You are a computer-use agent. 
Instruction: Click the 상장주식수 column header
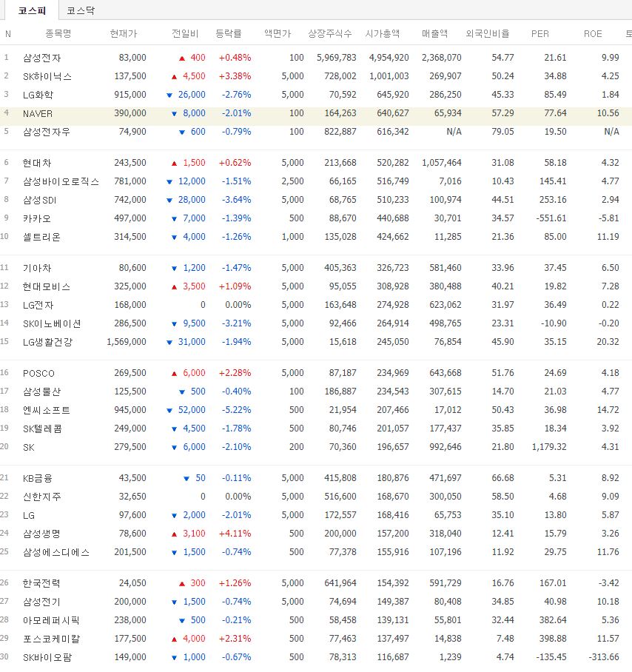coord(329,33)
